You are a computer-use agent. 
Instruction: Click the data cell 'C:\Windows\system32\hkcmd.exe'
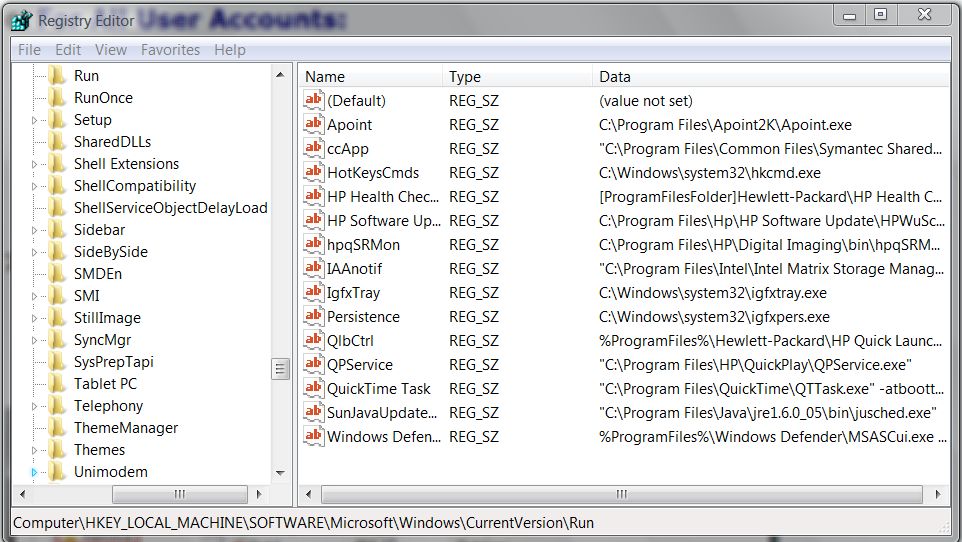[x=710, y=173]
